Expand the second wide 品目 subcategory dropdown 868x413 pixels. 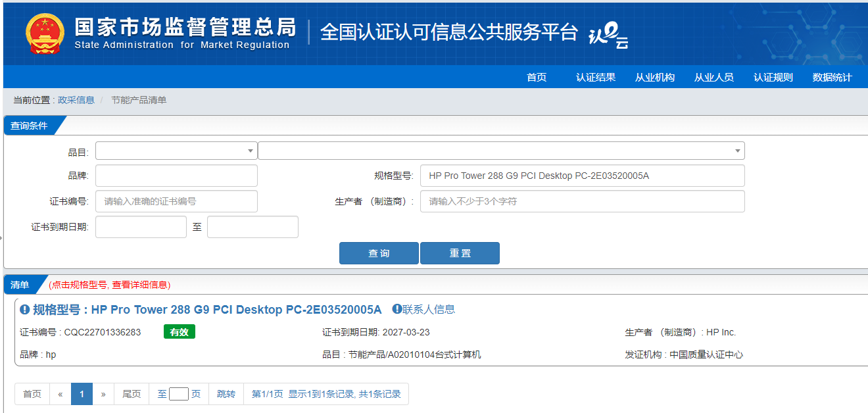(501, 151)
